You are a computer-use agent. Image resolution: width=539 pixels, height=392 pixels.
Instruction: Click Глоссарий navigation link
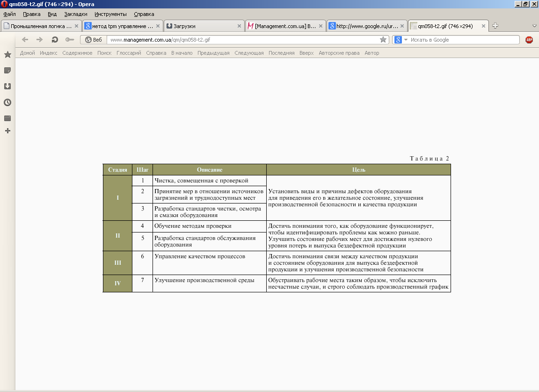pyautogui.click(x=129, y=53)
